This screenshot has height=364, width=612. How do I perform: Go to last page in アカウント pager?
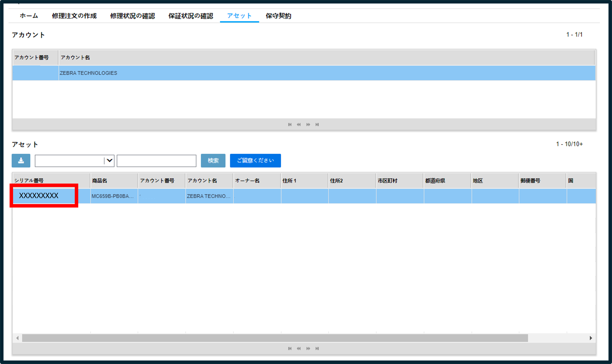pos(317,125)
